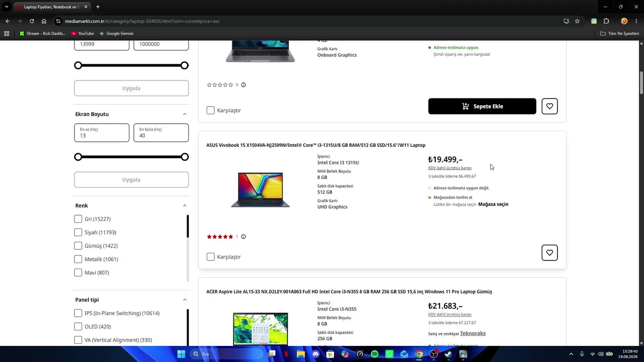Viewport: 644px width, 362px height.
Task: Open the YouTube bookmark
Action: point(83,34)
